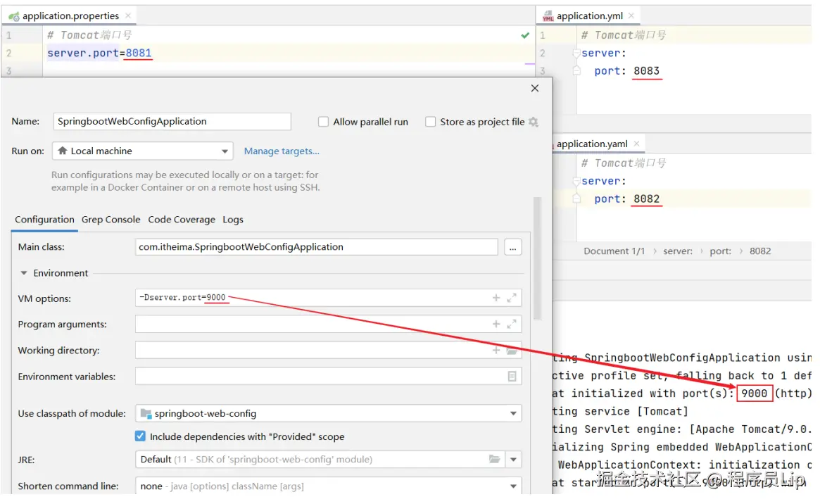Open the Environment variables editor icon

512,376
